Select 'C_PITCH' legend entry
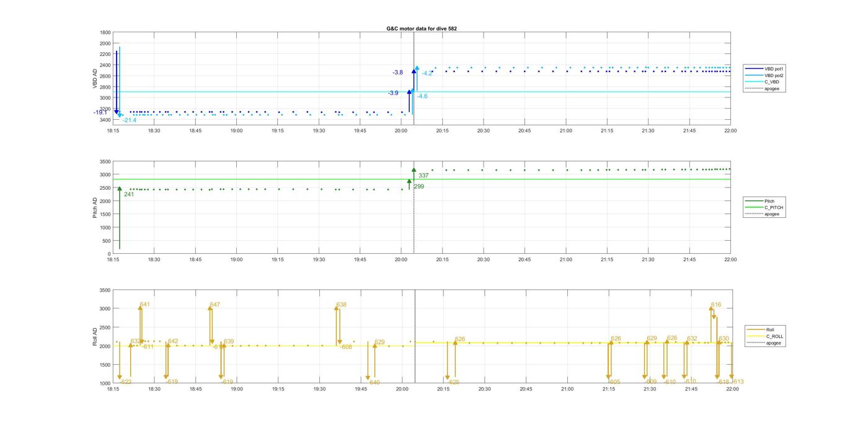Viewport: 868px width, 430px height. coord(774,207)
